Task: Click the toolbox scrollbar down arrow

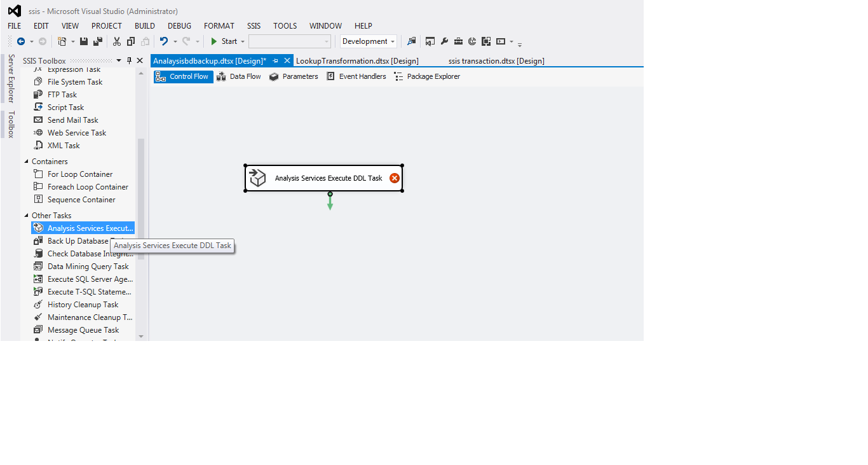Action: (x=141, y=336)
